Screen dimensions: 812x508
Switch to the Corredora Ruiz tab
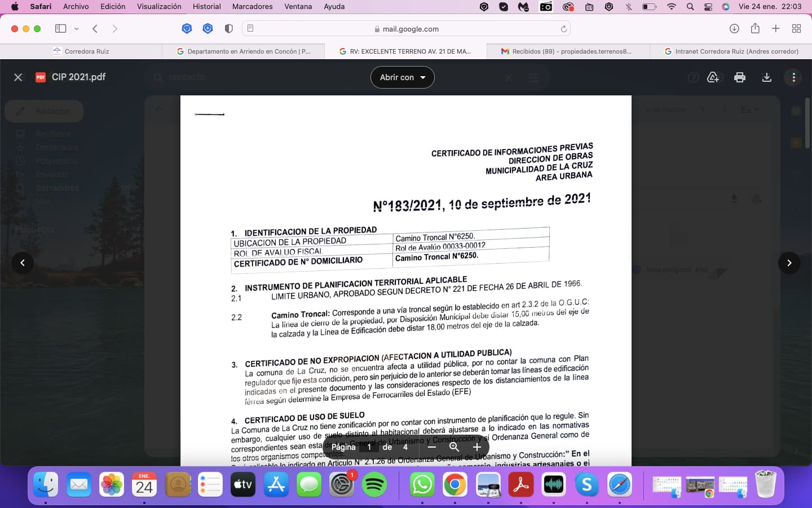[x=81, y=51]
